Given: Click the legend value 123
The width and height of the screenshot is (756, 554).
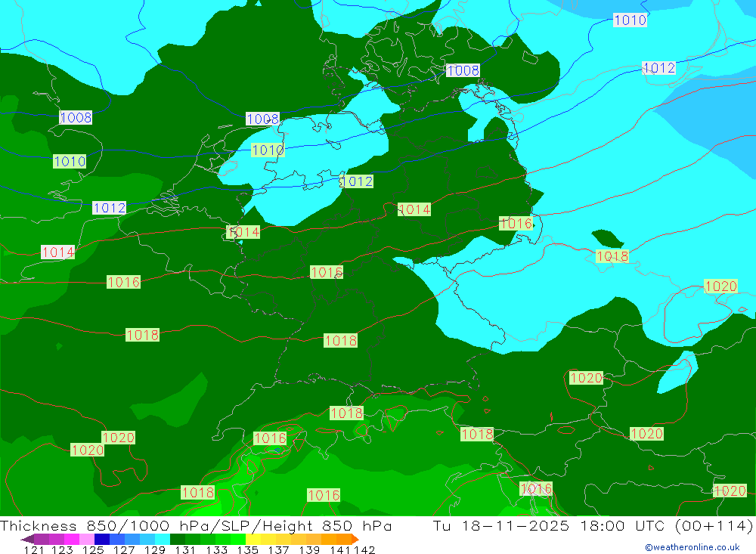Looking at the screenshot, I should pos(63,550).
